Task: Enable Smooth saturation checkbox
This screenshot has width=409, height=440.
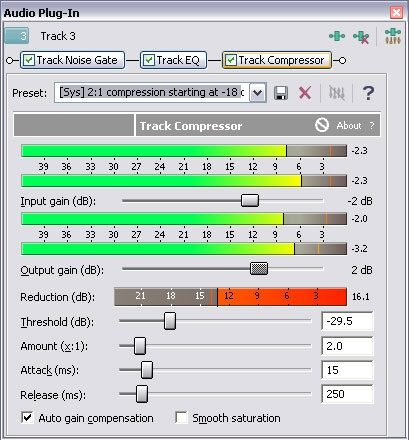Action: (181, 417)
